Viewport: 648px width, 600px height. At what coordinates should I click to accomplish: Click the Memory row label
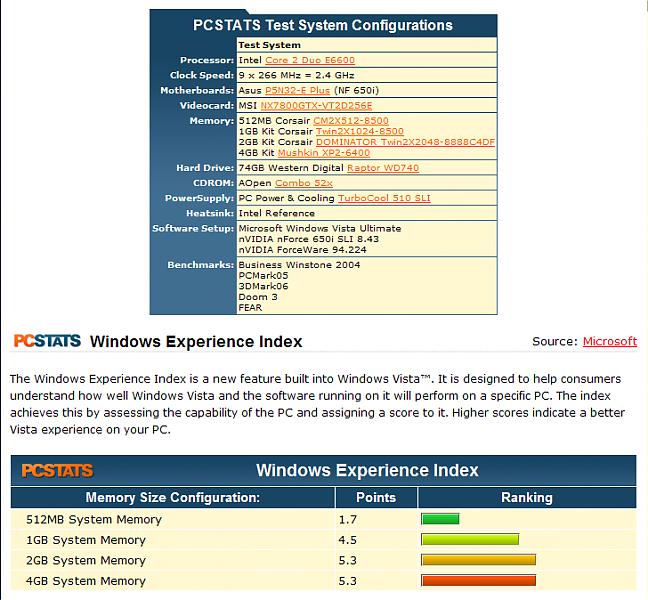212,121
